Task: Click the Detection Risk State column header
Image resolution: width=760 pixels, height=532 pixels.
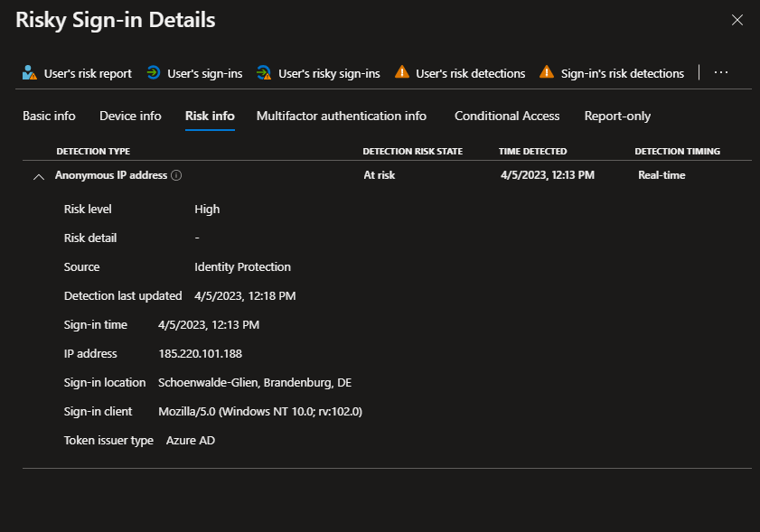Action: 412,152
